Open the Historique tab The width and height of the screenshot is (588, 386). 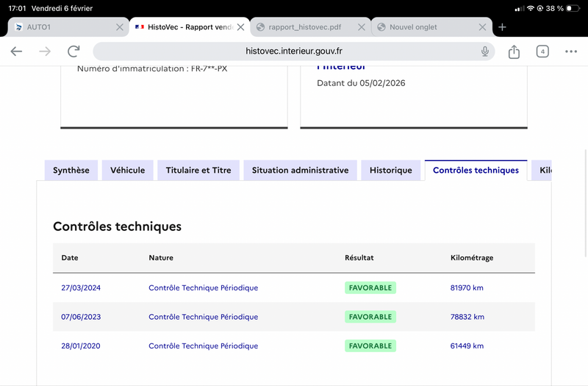click(x=391, y=170)
